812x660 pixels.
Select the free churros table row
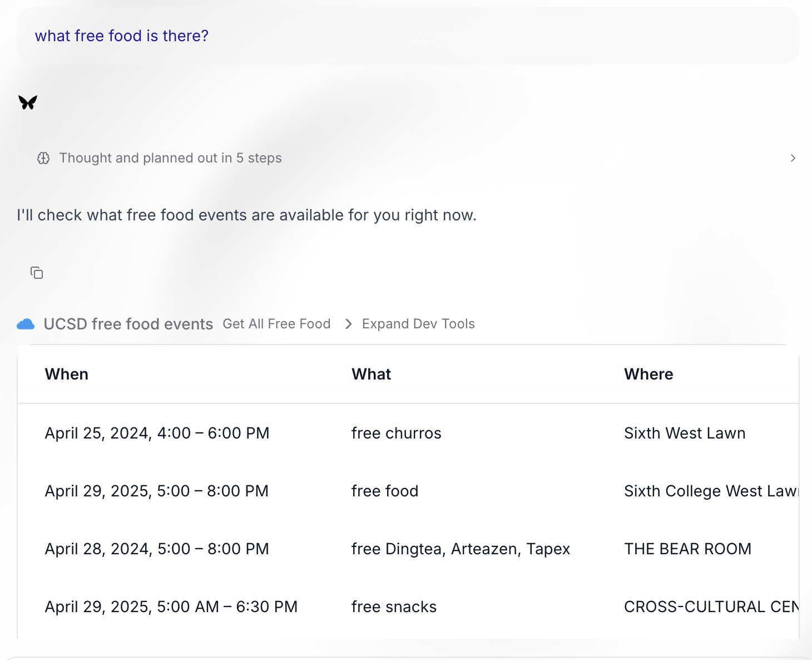(396, 433)
